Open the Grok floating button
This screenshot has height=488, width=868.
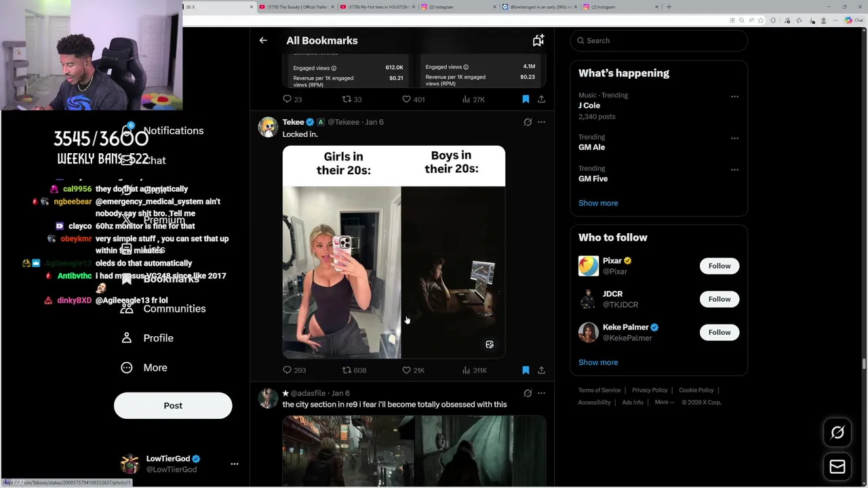[837, 432]
